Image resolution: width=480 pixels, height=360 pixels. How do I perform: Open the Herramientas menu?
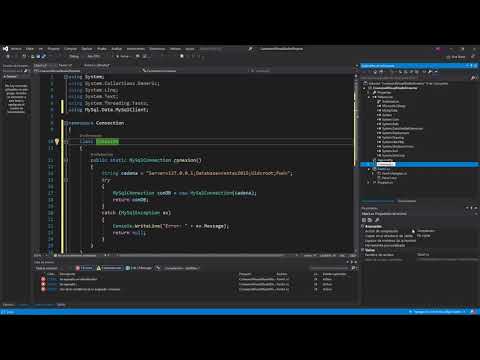point(136,49)
